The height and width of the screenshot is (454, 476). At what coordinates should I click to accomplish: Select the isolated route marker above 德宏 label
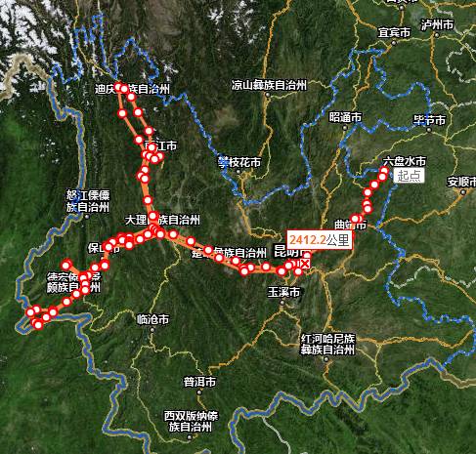point(67,264)
